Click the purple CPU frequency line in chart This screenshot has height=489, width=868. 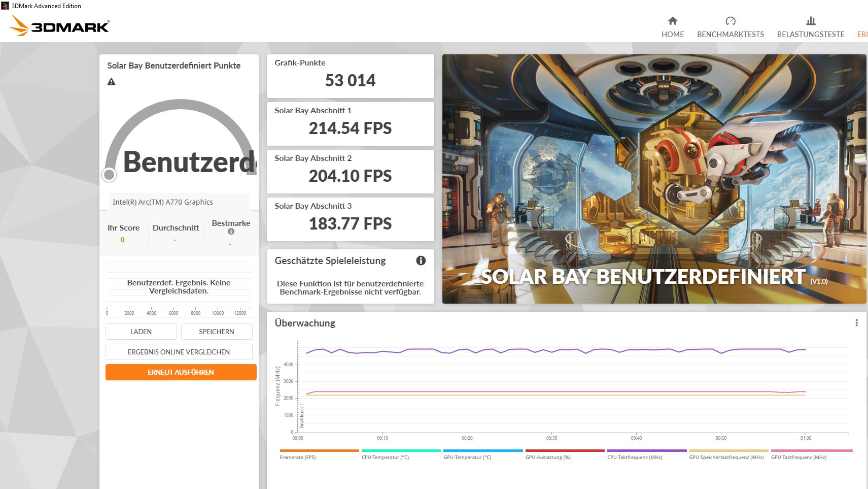[x=555, y=350]
